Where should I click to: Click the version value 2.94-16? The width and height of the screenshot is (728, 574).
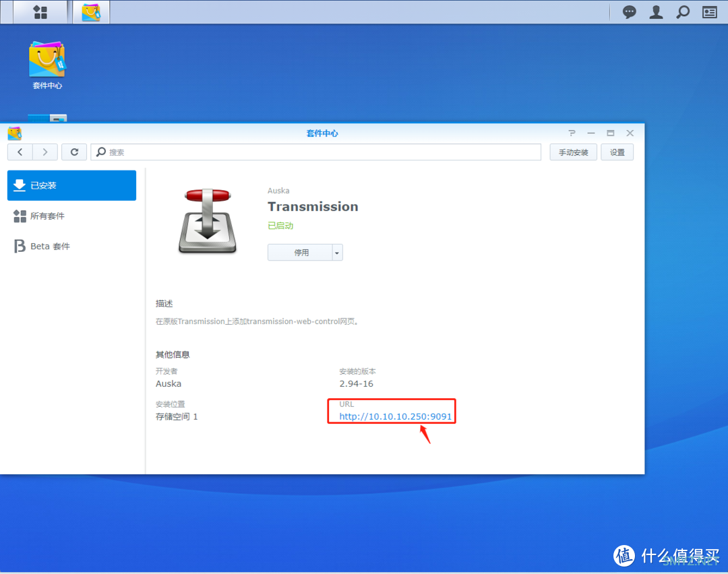click(x=356, y=384)
